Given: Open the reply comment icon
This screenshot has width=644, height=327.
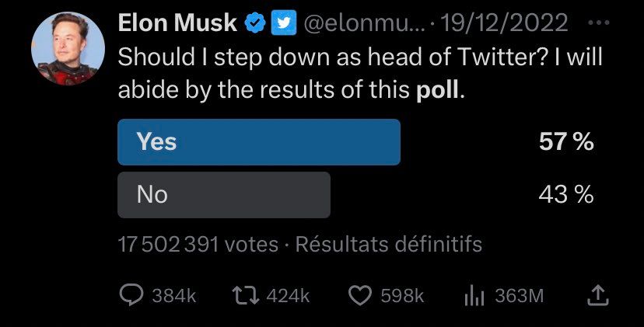Looking at the screenshot, I should (131, 295).
